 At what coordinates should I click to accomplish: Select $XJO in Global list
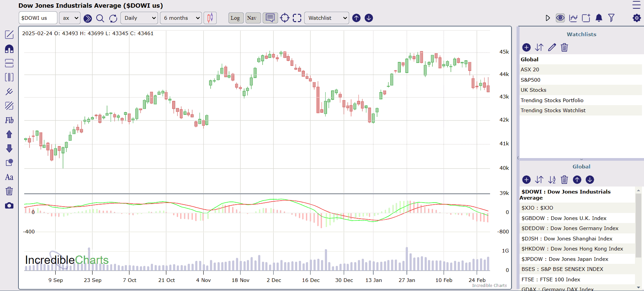click(577, 208)
